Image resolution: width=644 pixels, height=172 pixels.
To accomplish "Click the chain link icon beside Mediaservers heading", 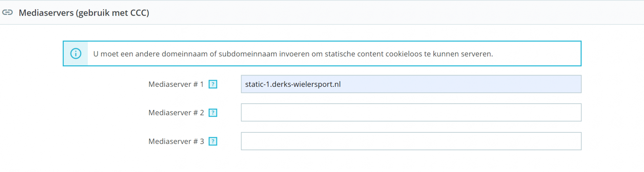I will (7, 12).
